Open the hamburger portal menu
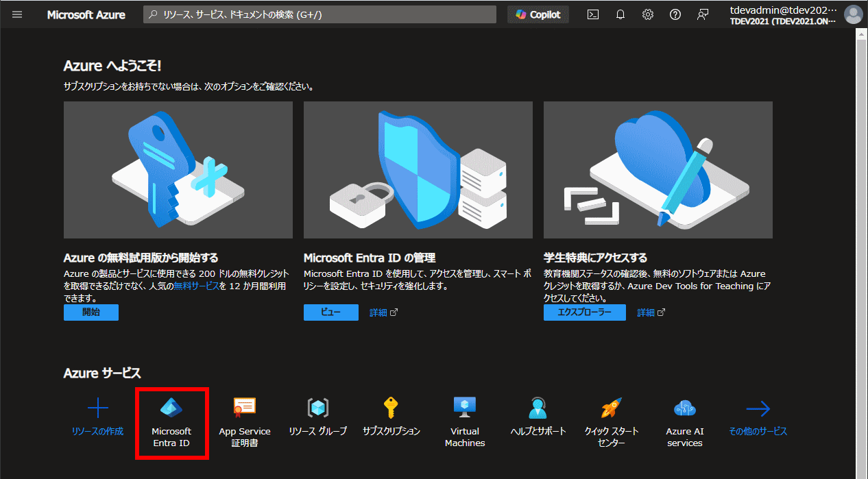Screen dimensions: 868x479 (17, 14)
